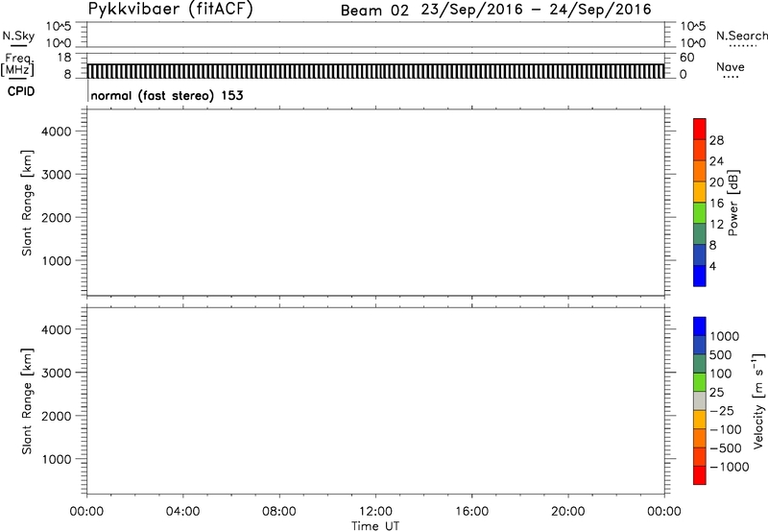Click the Nave legend label
The image size is (768, 532).
(731, 67)
